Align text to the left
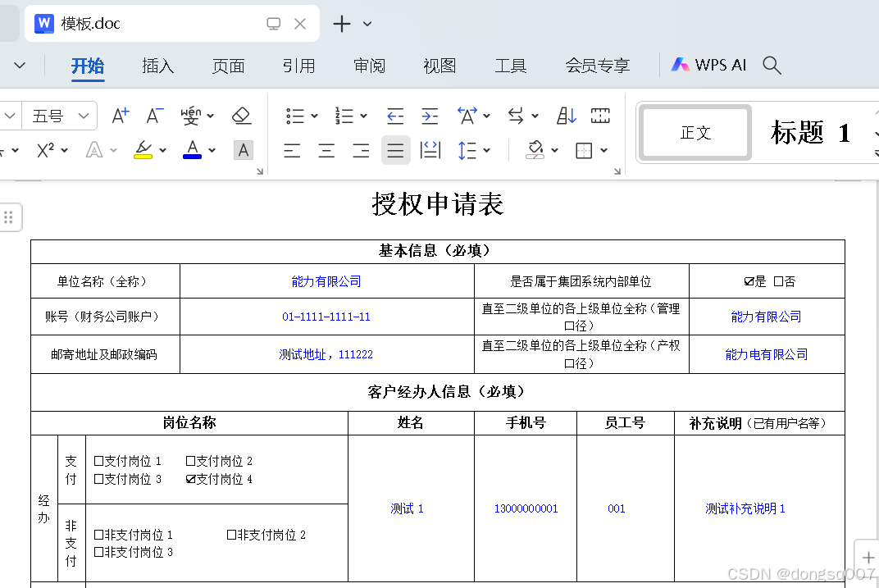 (x=292, y=150)
